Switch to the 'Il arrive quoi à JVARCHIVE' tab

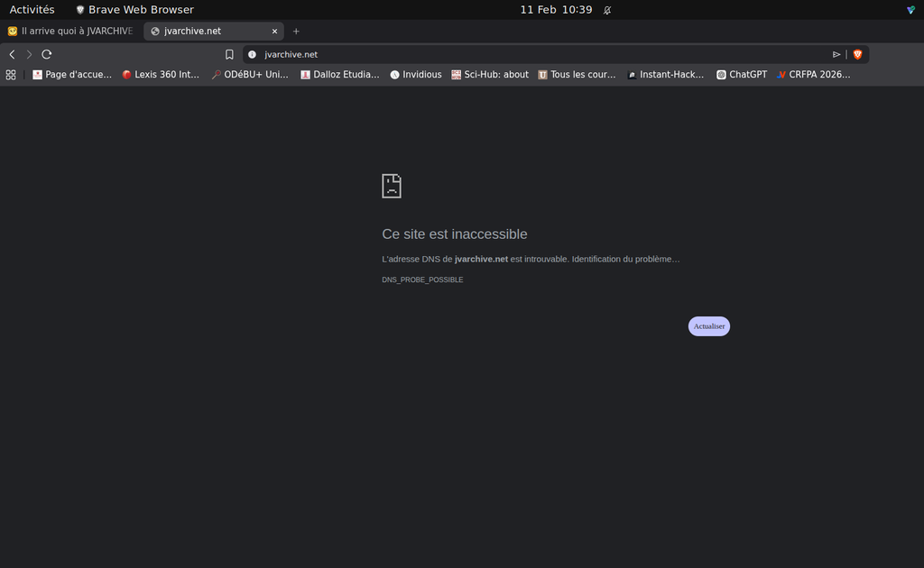tap(70, 32)
